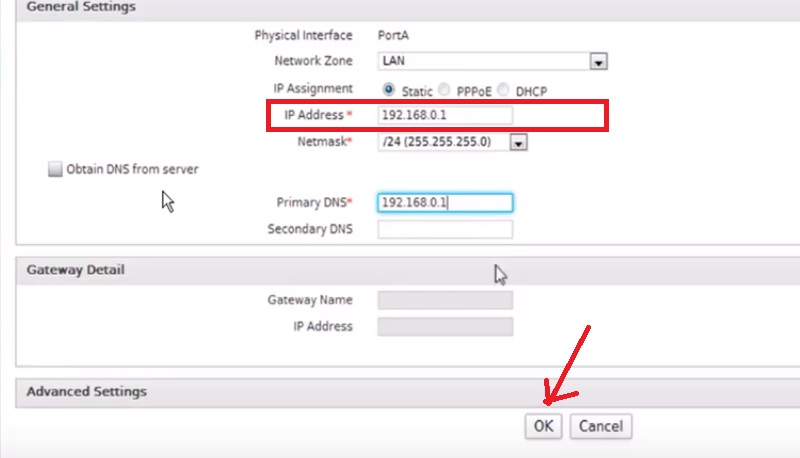Toggle the Gateway Detail section header
Screen dimensions: 800x458
point(75,270)
